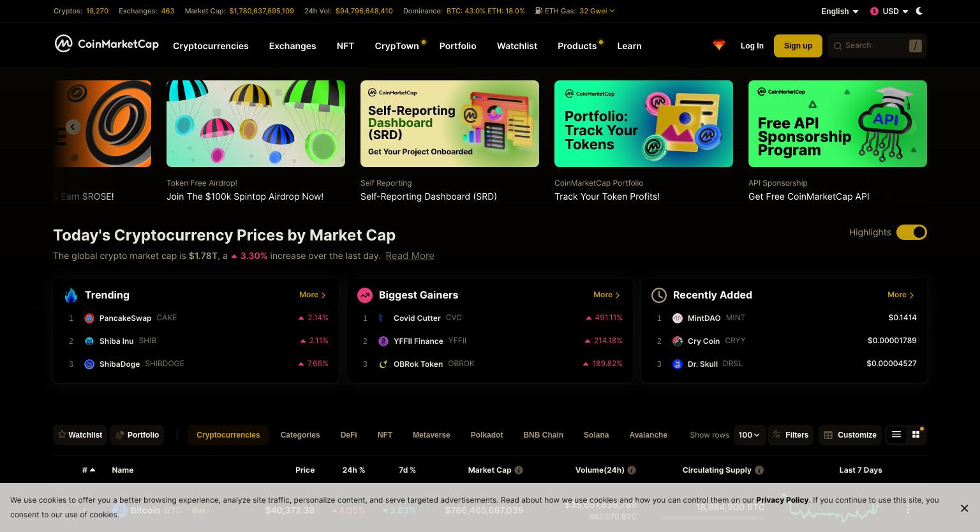Click the Shiba Inu coin icon

(x=89, y=341)
